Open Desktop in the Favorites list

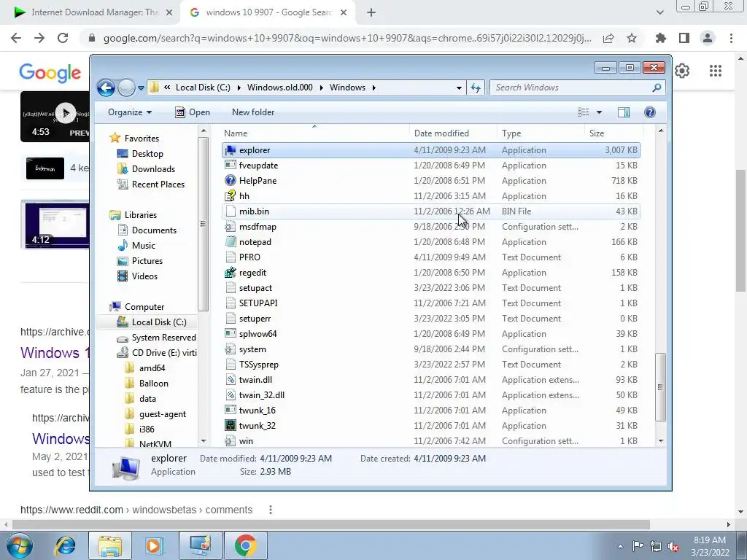tap(147, 154)
